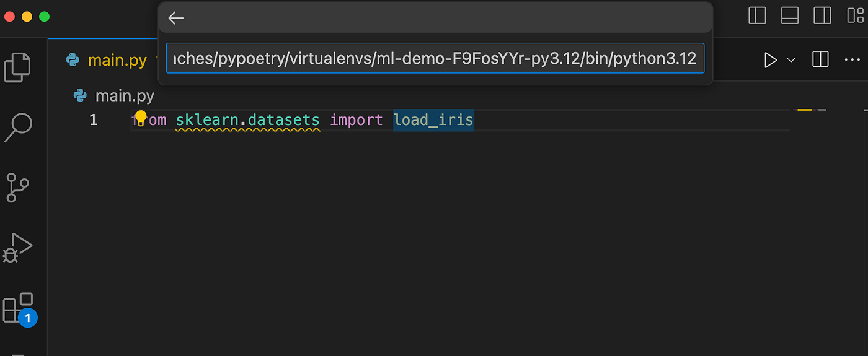This screenshot has height=356, width=868.
Task: Toggle the bottom panel layout
Action: tap(789, 15)
